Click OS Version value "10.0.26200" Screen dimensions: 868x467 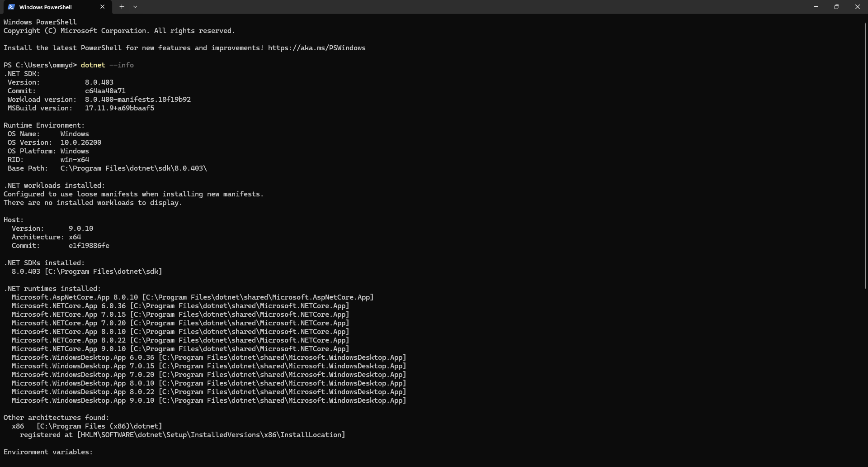pyautogui.click(x=81, y=143)
